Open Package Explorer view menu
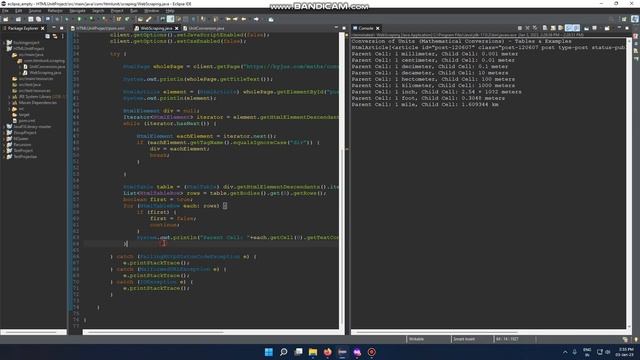Image resolution: width=640 pixels, height=360 pixels. click(62, 36)
